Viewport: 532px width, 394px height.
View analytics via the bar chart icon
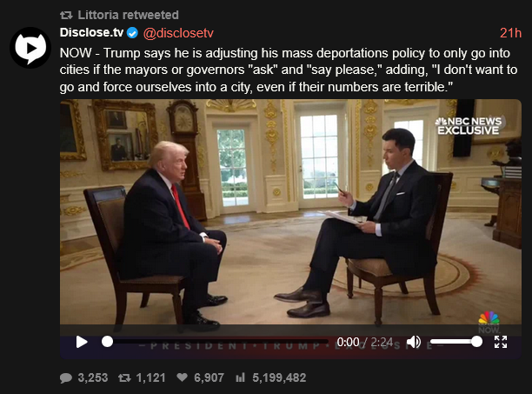tap(240, 377)
